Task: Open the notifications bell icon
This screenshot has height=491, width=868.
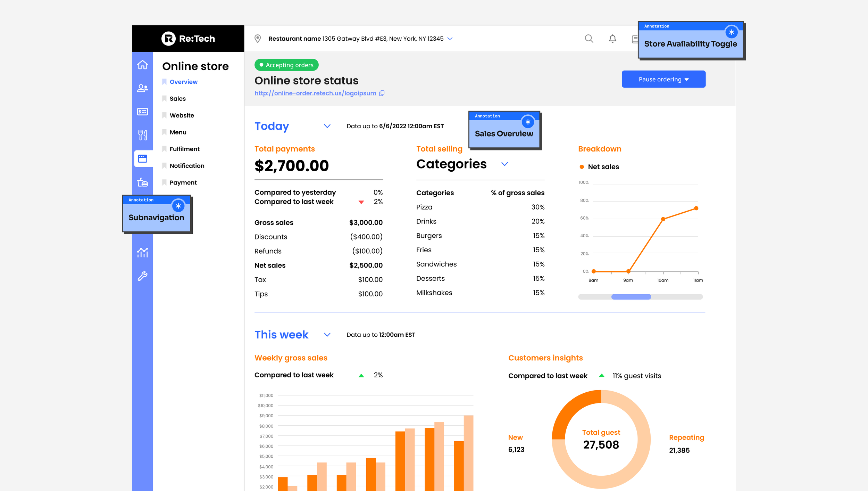Action: pos(612,39)
